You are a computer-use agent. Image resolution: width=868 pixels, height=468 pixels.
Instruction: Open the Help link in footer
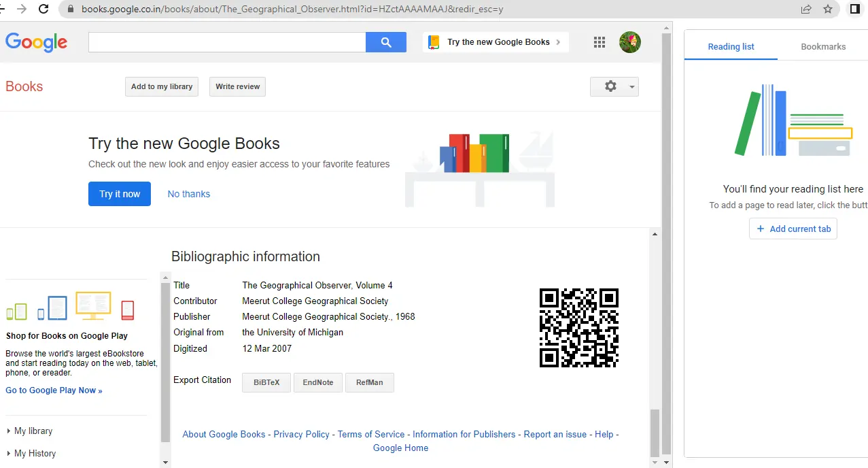[604, 434]
